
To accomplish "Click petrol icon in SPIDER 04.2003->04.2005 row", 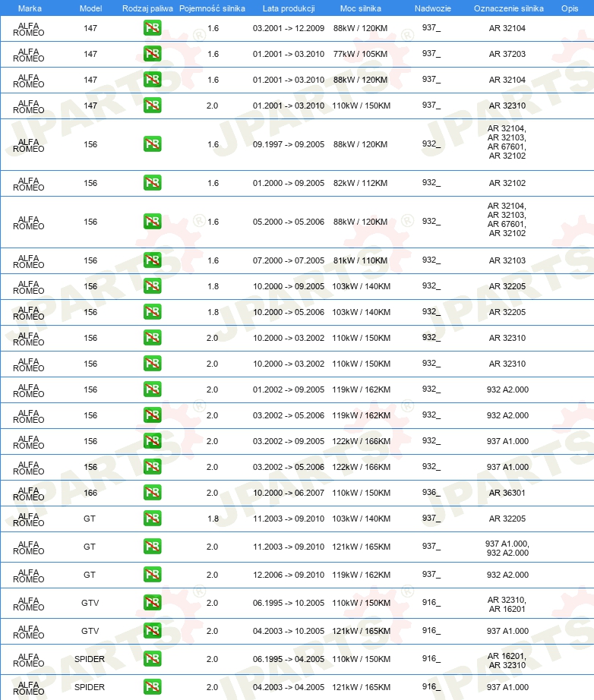I will click(x=152, y=688).
